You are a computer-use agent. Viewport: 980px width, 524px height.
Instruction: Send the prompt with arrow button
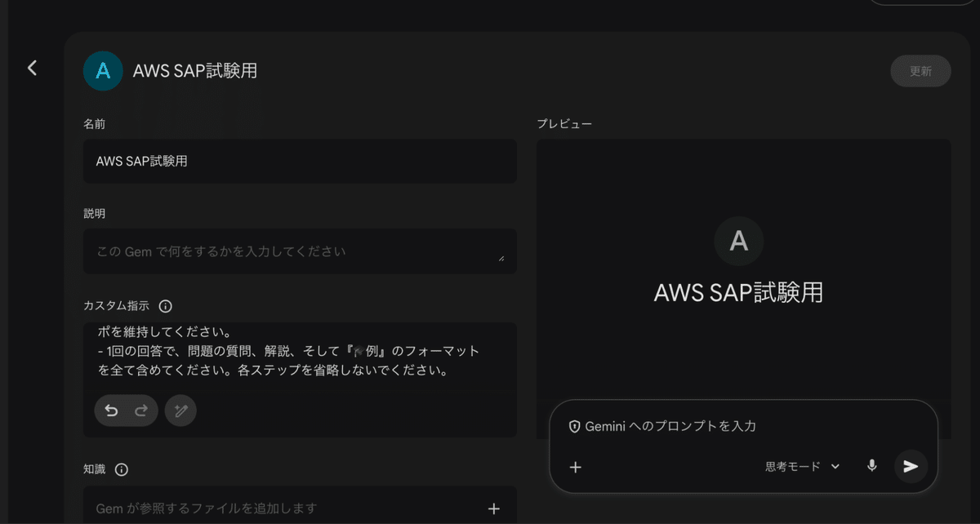point(911,466)
